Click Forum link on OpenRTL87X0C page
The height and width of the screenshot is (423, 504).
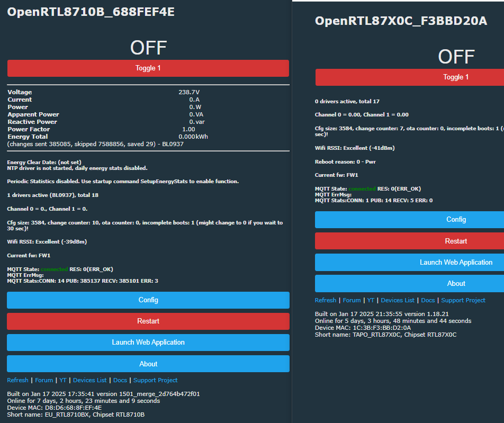pos(352,300)
